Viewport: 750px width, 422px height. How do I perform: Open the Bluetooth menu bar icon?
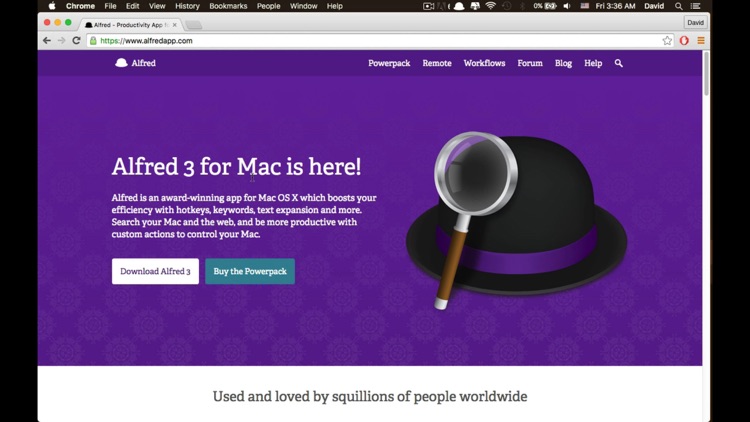click(x=522, y=6)
